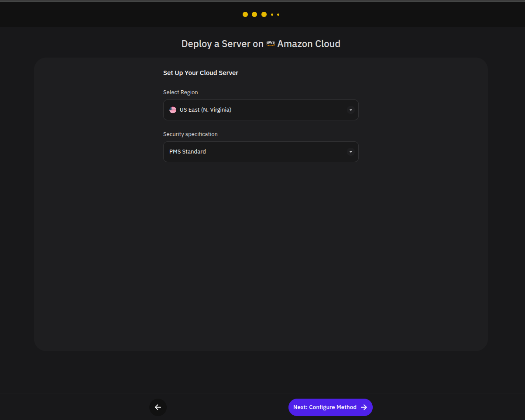Viewport: 525px width, 420px height.
Task: Click the 'Deploy a Server on' title text
Action: pyautogui.click(x=223, y=44)
